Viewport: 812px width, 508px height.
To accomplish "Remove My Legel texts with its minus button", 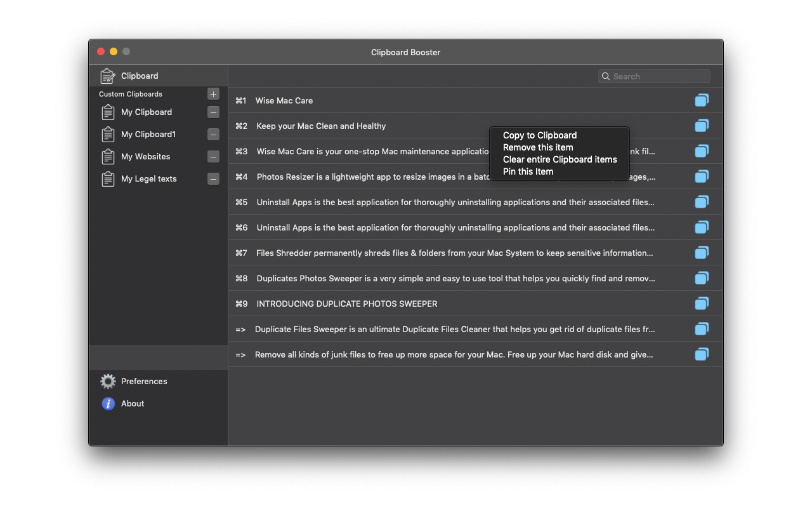I will coord(213,179).
